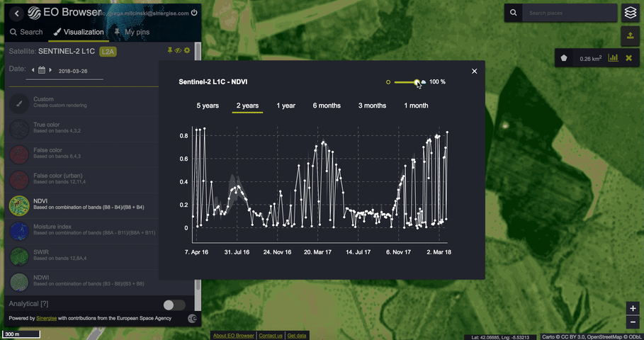This screenshot has height=340, width=644.
Task: Select the NDVI layer
Action: 82,204
